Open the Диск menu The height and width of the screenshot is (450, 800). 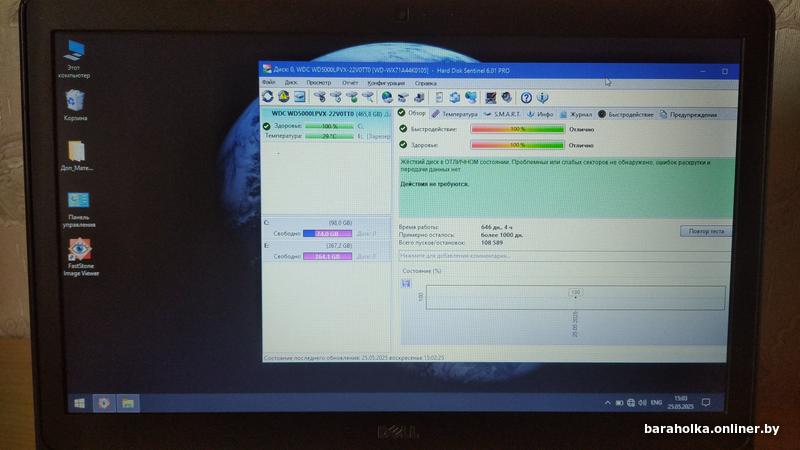tap(291, 82)
